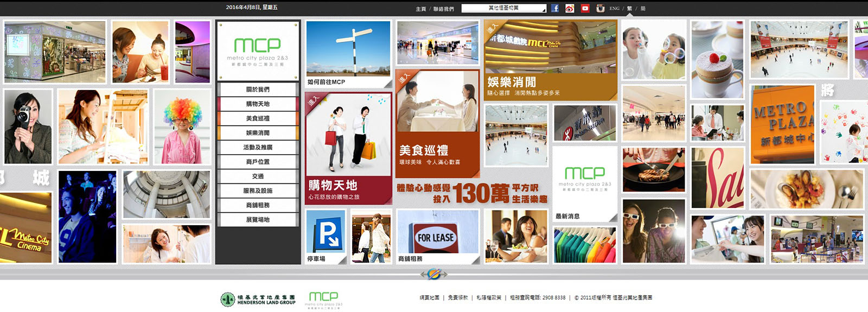Viewport: 868px width, 312px height.
Task: Open 交通 from the side menu
Action: 258,176
